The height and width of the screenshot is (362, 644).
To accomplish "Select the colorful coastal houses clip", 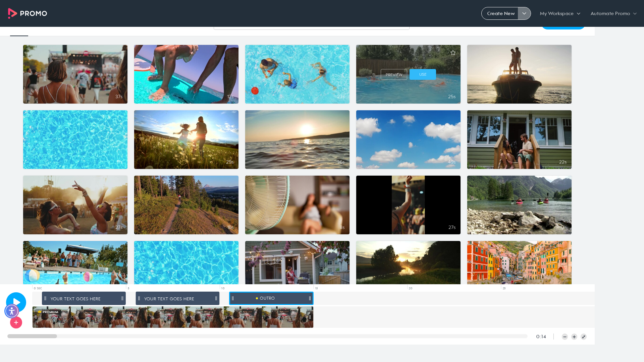I will tap(519, 262).
